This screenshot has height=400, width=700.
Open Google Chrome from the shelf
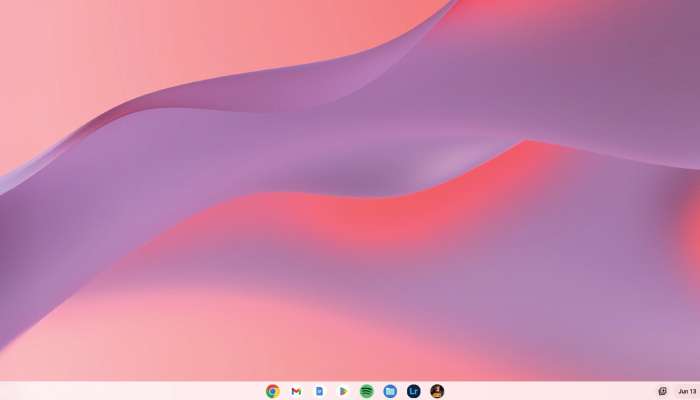(x=273, y=391)
